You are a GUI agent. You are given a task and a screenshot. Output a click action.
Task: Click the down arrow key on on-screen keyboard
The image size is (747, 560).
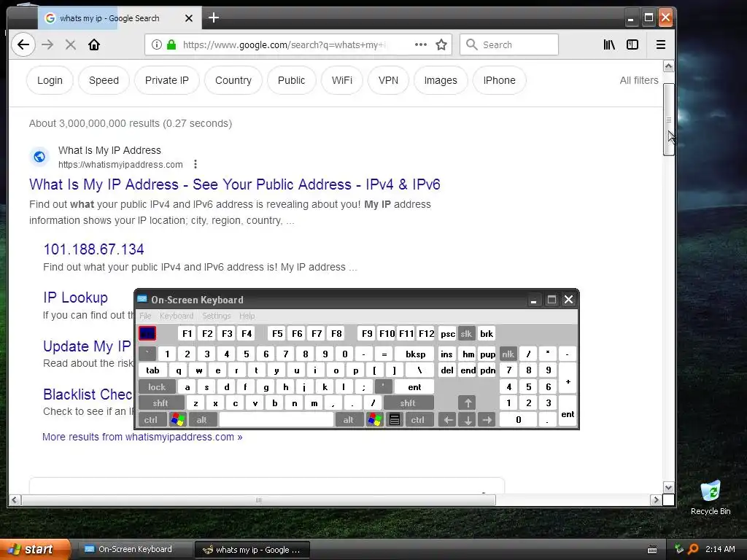pos(468,419)
